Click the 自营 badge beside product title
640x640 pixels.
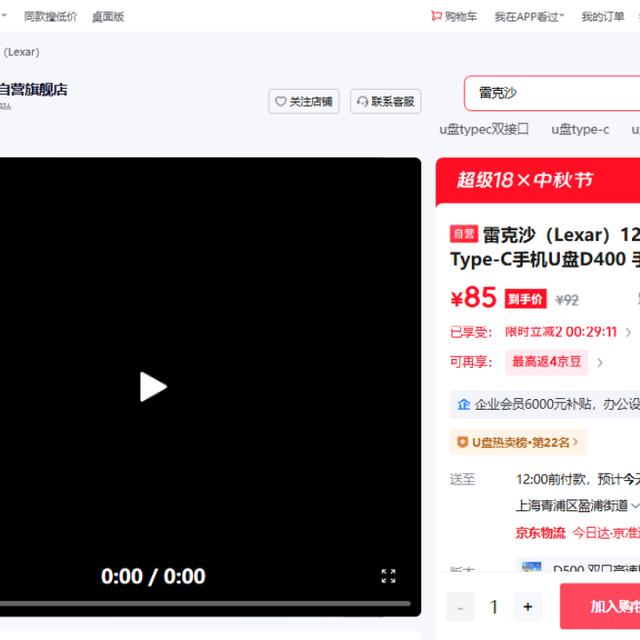(464, 234)
